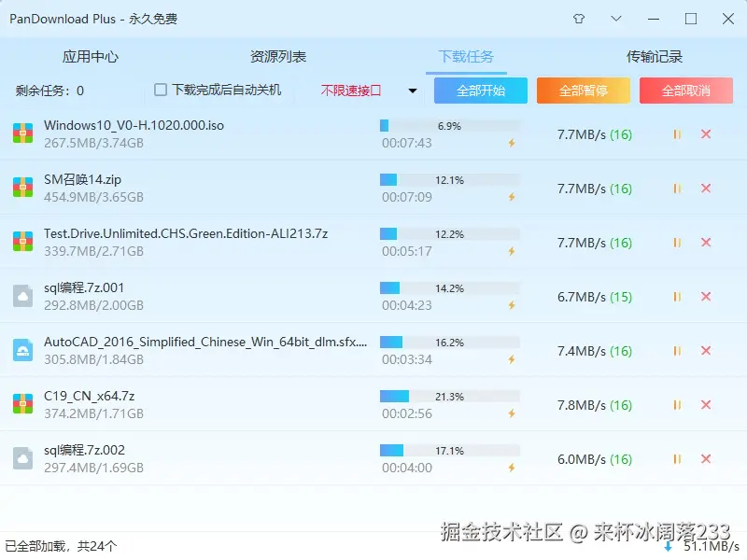This screenshot has height=560, width=747.
Task: Click the lightning icon for C19_CN_x64.7z
Action: point(512,413)
